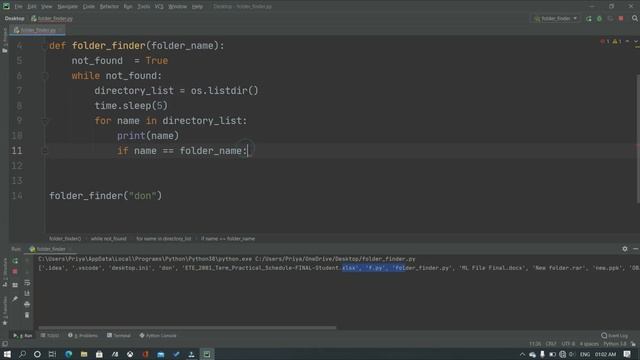Open the VCS menu
The width and height of the screenshot is (640, 360).
tap(159, 7)
